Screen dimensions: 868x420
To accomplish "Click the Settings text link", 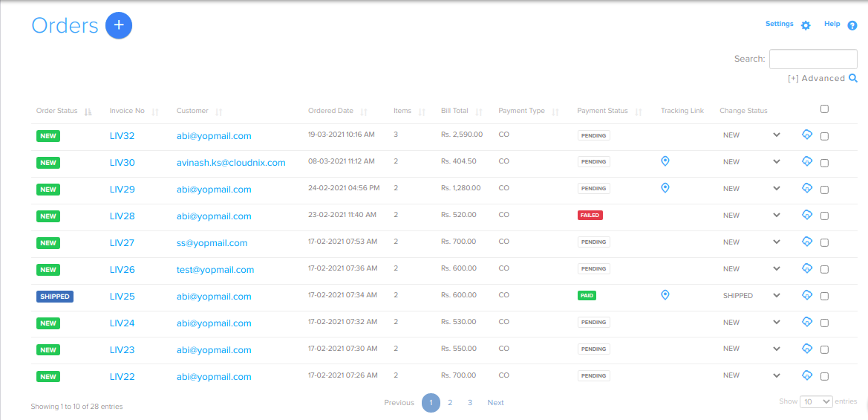I will point(780,24).
